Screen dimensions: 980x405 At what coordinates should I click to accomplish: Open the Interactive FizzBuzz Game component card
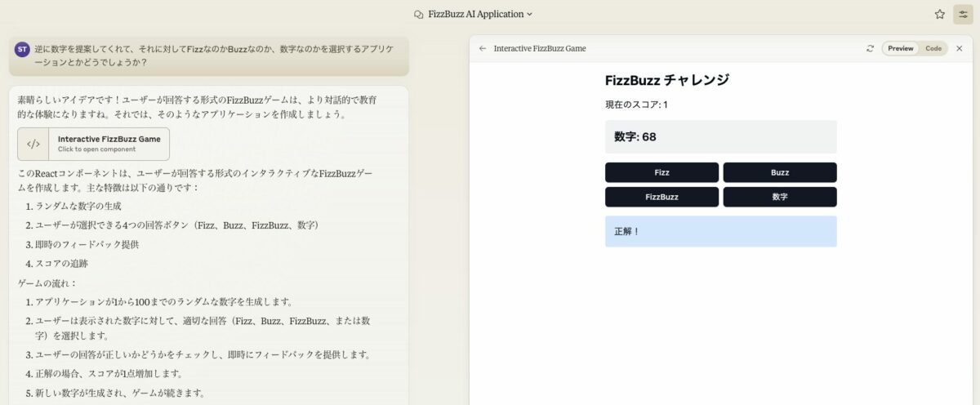(94, 144)
